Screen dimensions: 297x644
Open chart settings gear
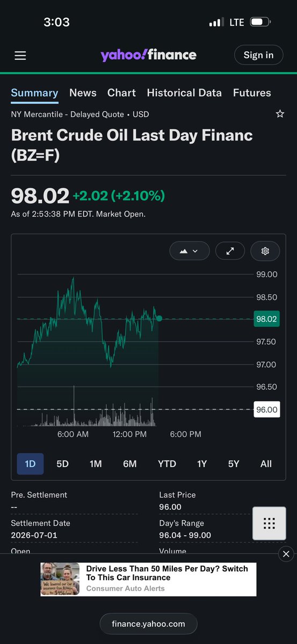[265, 251]
